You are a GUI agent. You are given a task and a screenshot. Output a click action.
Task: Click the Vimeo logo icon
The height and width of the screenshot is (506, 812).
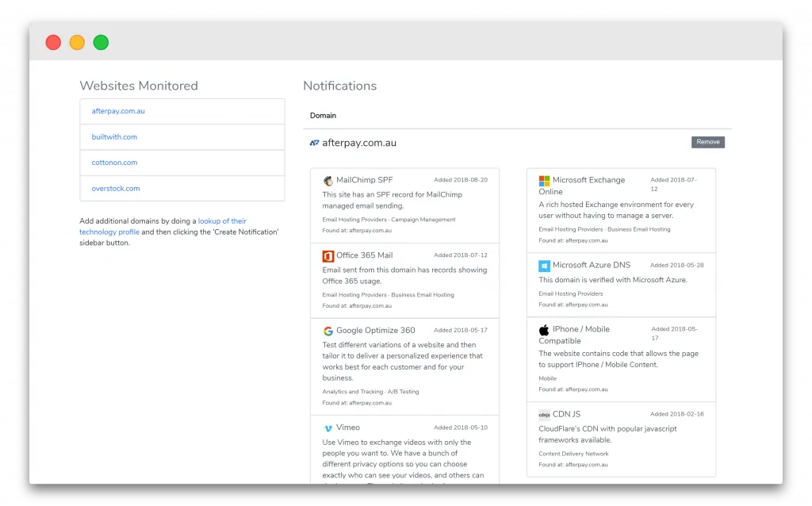coord(328,427)
